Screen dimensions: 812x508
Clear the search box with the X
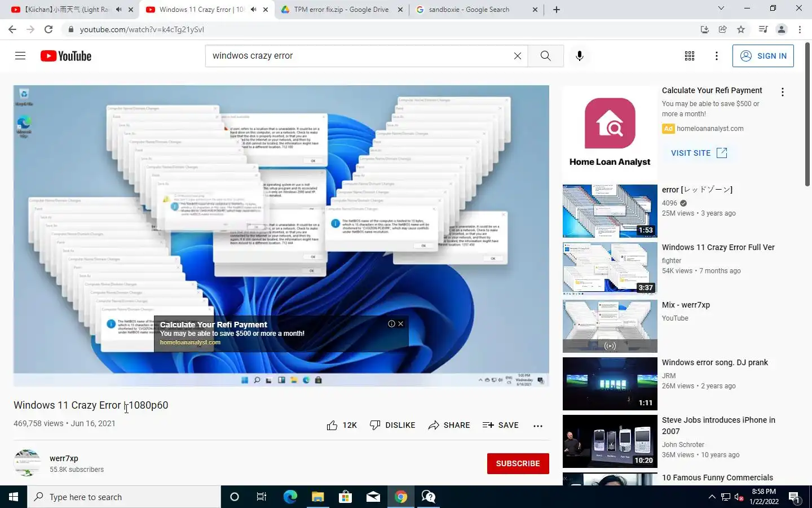click(517, 56)
